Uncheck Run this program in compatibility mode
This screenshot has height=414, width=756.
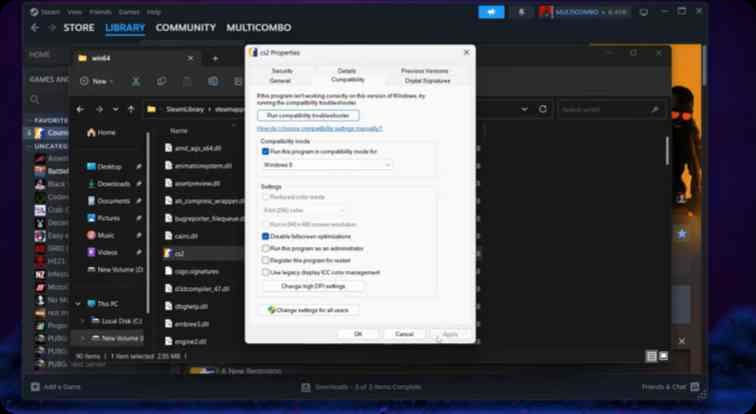click(x=265, y=151)
